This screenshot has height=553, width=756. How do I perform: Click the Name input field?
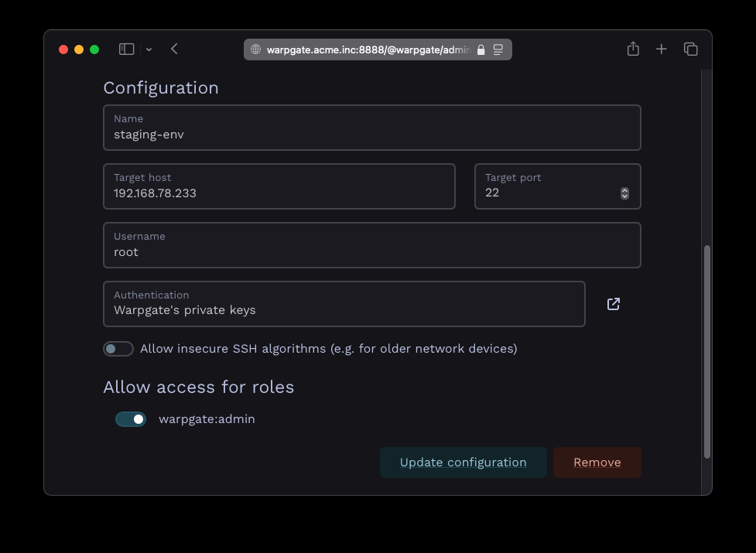pos(372,128)
